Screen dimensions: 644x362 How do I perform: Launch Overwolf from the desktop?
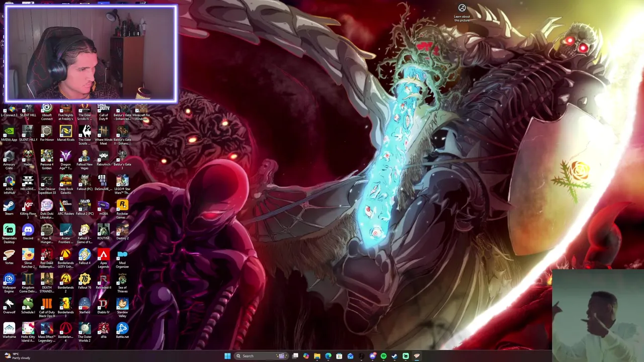pos(9,307)
